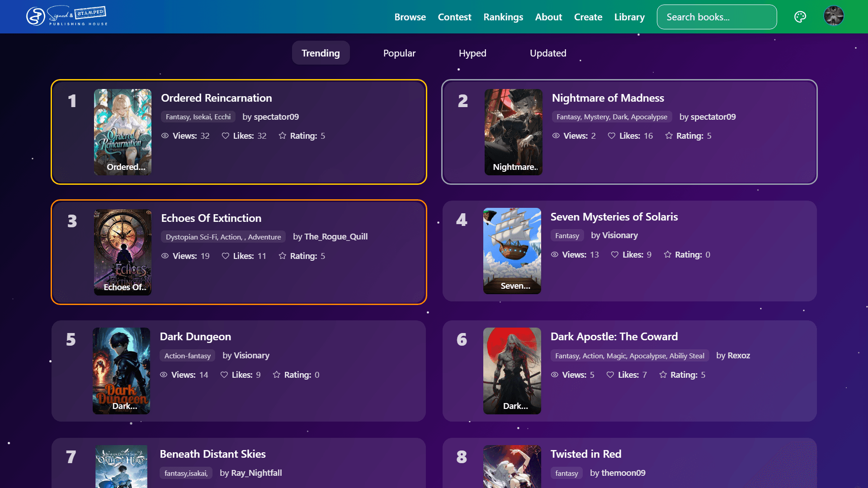Open the Nightmare of Madness title link

pos(608,98)
